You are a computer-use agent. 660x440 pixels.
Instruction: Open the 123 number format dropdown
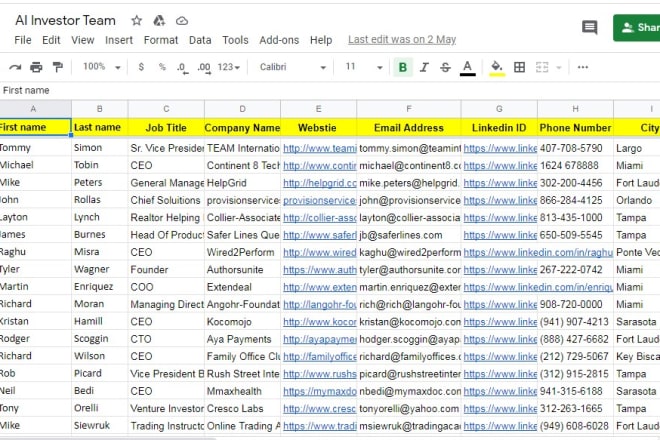(x=229, y=67)
